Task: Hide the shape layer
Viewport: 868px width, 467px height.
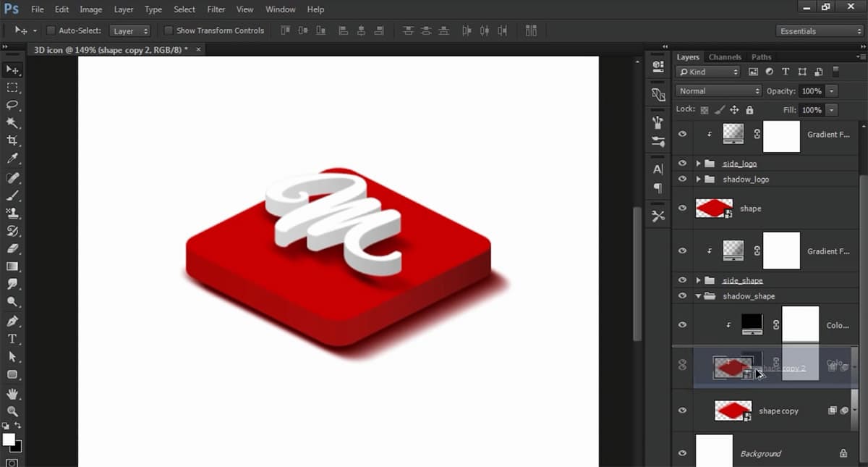Action: (681, 208)
